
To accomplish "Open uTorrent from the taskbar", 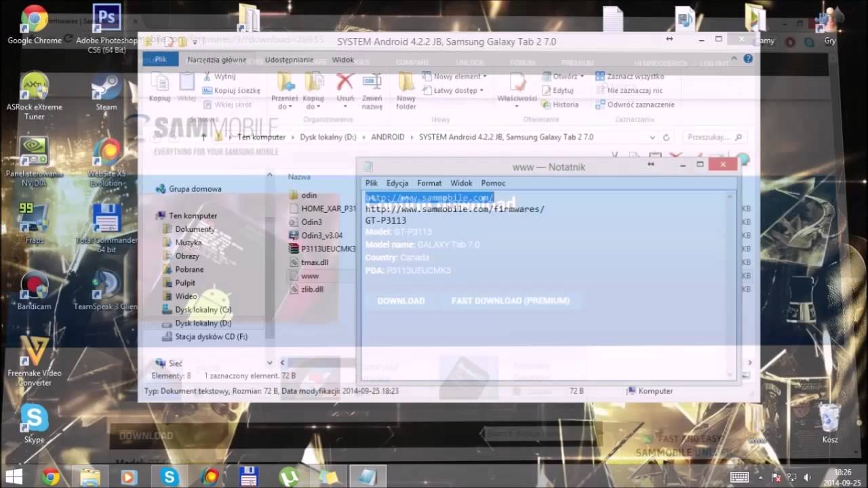I will [x=290, y=476].
